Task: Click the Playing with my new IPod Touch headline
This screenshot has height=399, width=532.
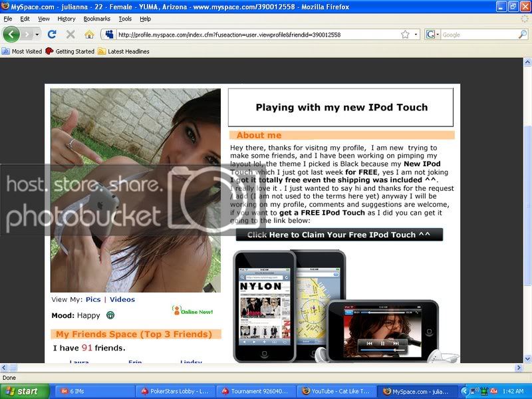Action: [x=341, y=107]
